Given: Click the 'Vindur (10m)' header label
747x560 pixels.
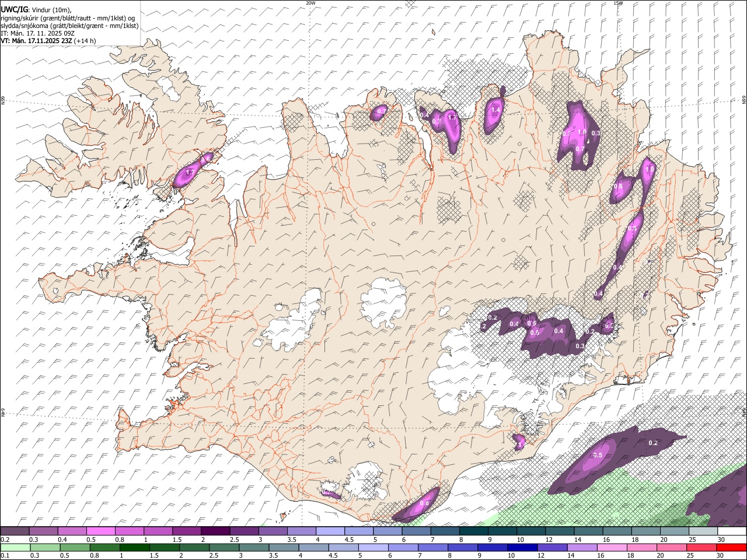Looking at the screenshot, I should tap(52, 10).
